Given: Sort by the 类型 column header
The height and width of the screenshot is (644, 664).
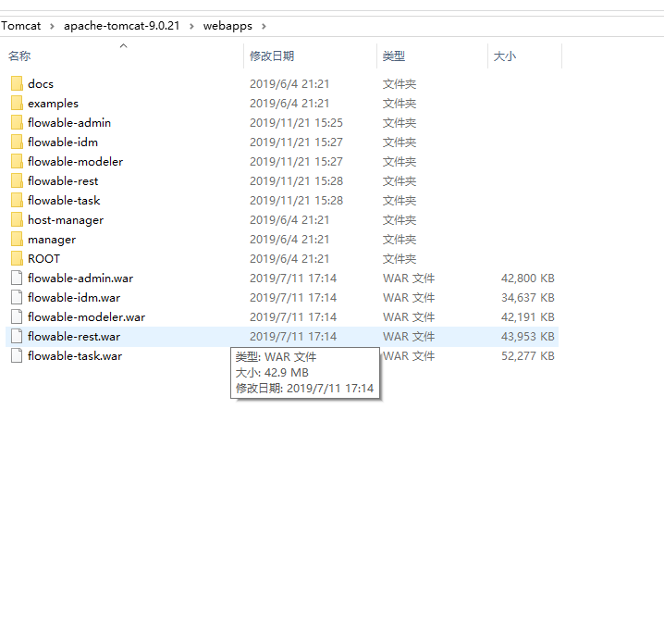Looking at the screenshot, I should 394,56.
